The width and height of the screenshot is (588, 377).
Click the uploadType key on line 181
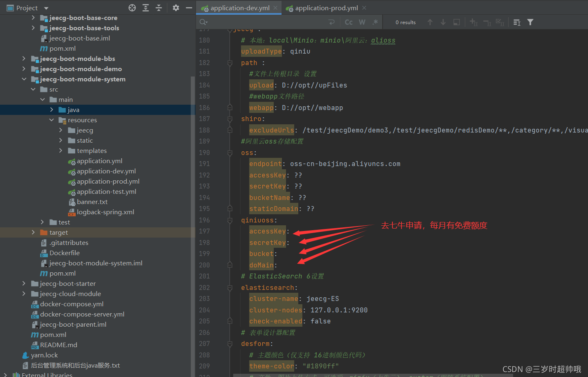pyautogui.click(x=261, y=52)
